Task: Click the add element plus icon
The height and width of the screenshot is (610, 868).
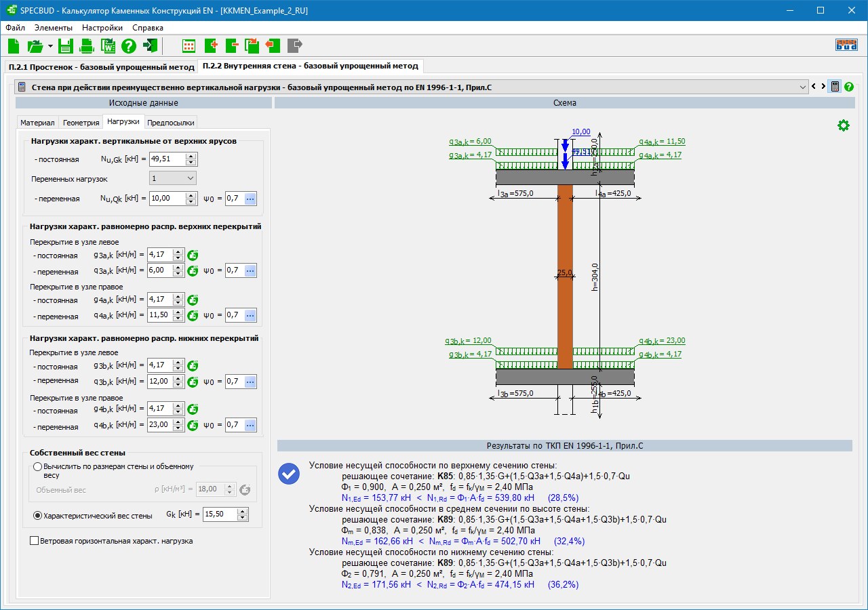Action: tap(210, 46)
